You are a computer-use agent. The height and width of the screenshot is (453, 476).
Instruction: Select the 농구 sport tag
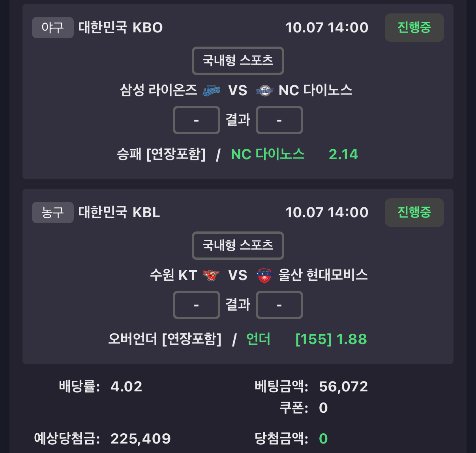[x=52, y=212]
